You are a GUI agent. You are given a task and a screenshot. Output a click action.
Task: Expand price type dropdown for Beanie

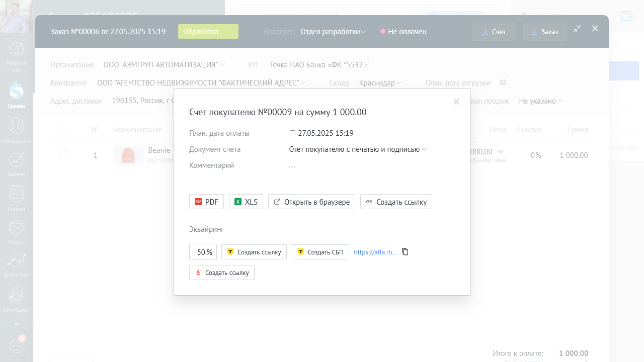pyautogui.click(x=501, y=151)
